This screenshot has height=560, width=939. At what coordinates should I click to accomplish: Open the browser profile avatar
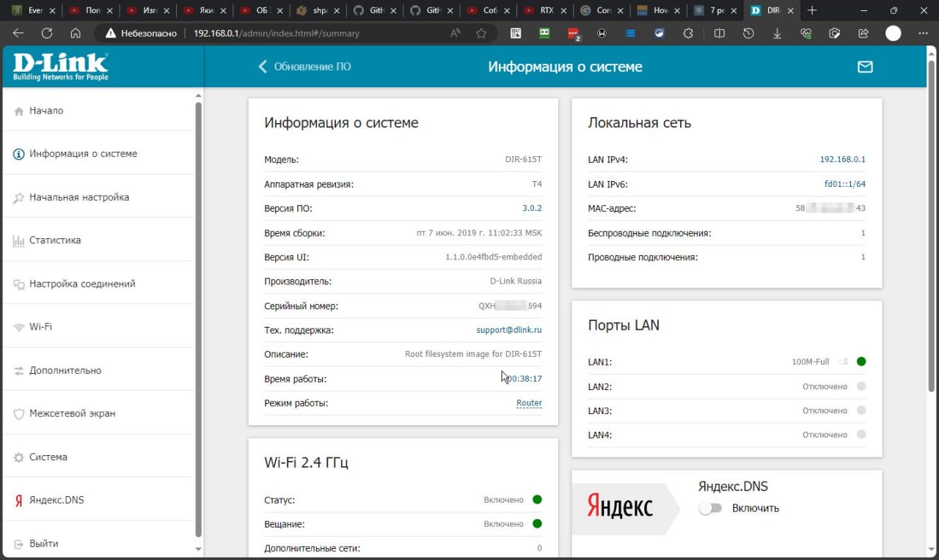pos(893,33)
